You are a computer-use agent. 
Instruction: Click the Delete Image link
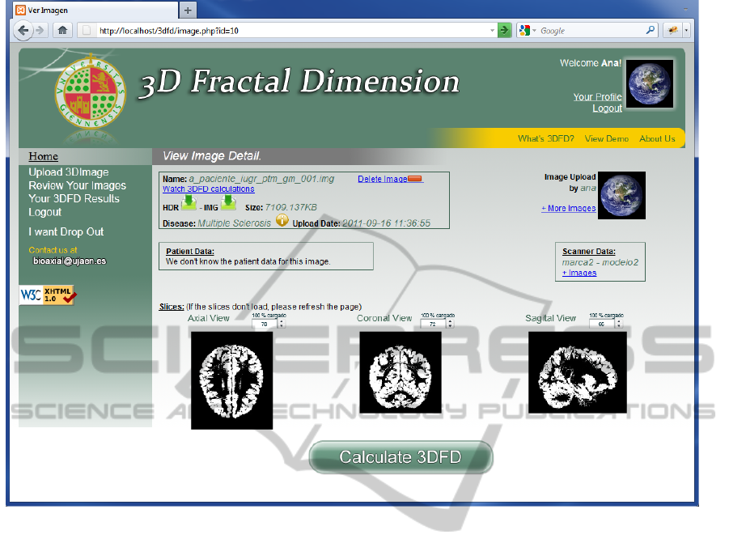click(x=382, y=179)
